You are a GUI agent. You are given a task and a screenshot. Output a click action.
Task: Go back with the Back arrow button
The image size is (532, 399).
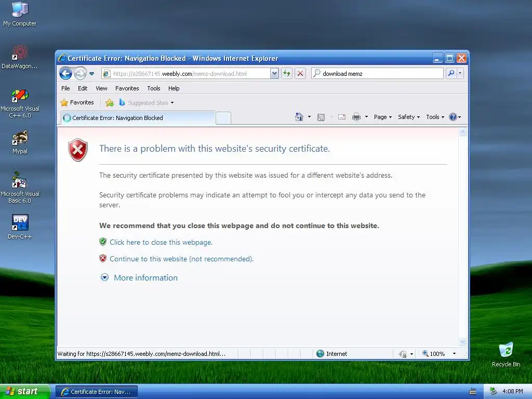click(x=65, y=73)
